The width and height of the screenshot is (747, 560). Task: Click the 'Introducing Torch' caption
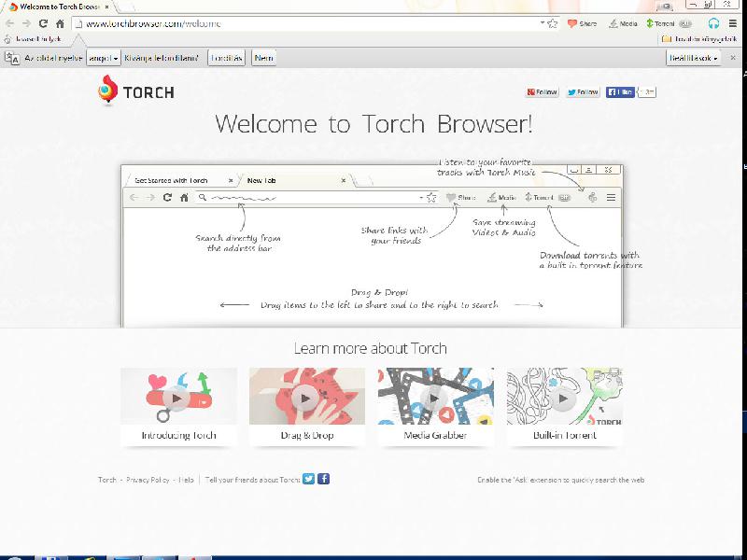(x=178, y=435)
